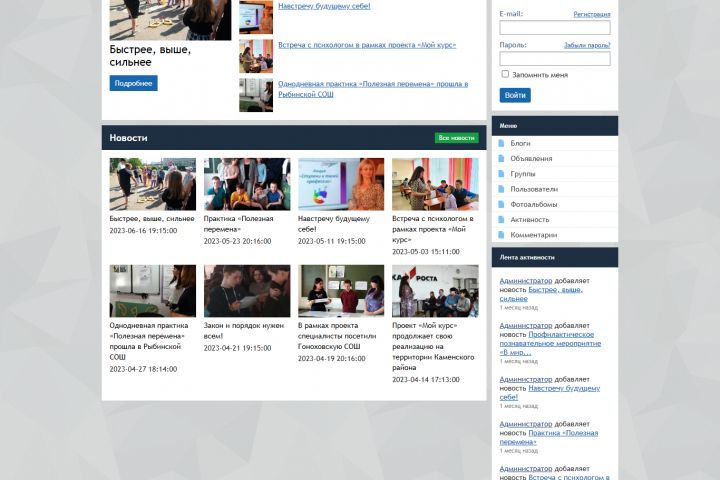Click title В рамках проекта специалисты посетили

pyautogui.click(x=337, y=336)
